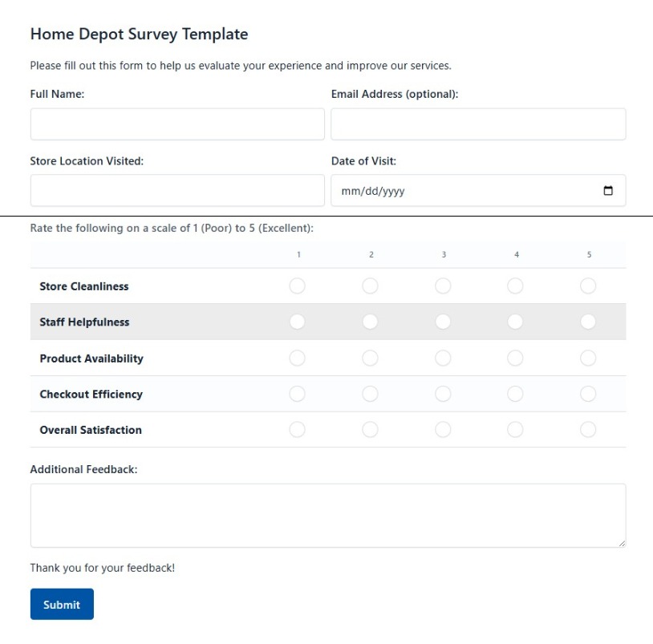The width and height of the screenshot is (653, 644).
Task: Click the Email Address optional field
Action: [x=478, y=124]
